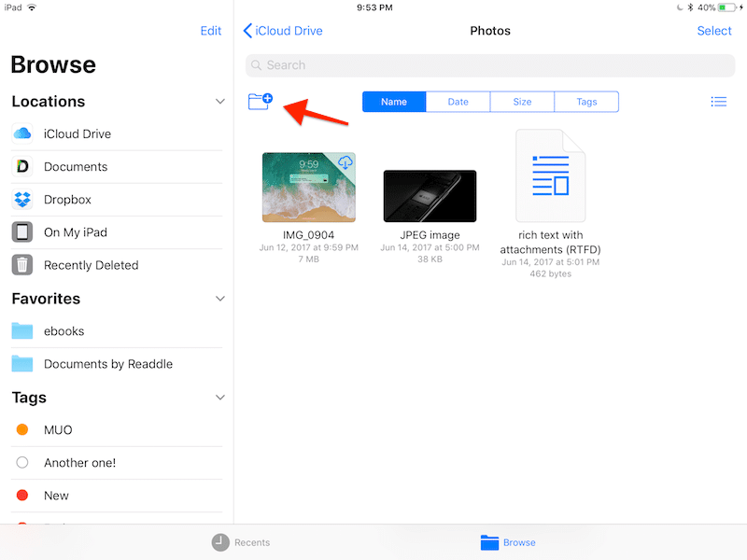Image resolution: width=747 pixels, height=560 pixels.
Task: Download IMG_0904 via cloud icon
Action: 345,163
